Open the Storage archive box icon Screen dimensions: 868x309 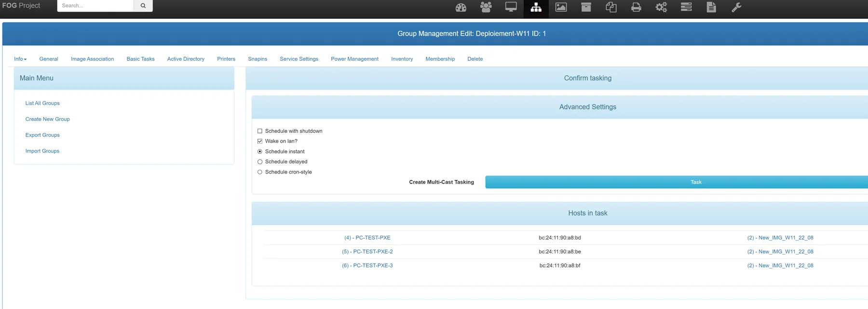coord(586,7)
